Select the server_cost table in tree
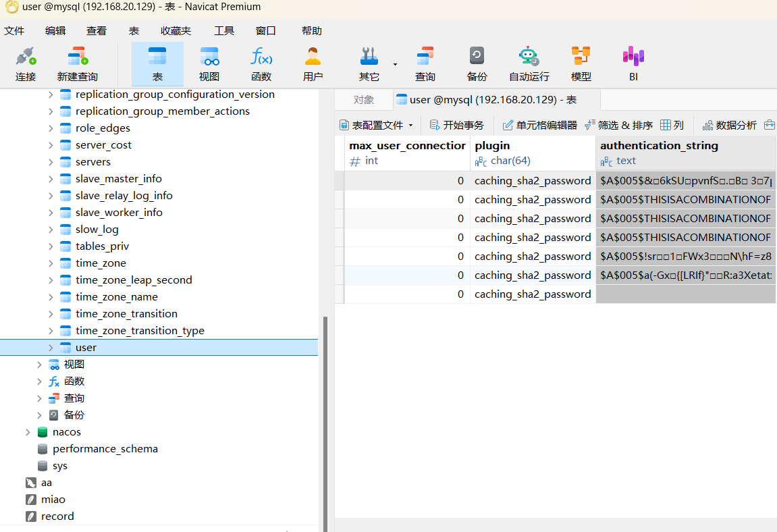Image resolution: width=777 pixels, height=532 pixels. pyautogui.click(x=103, y=145)
